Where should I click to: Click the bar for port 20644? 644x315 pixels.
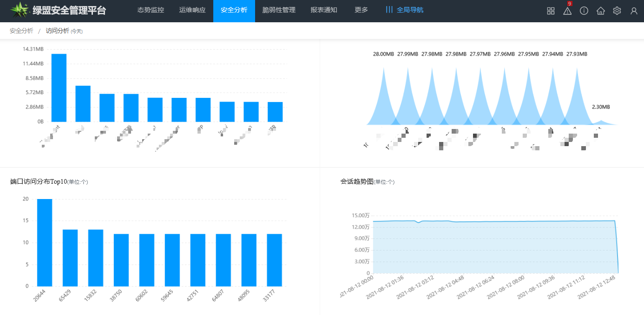[x=45, y=243]
